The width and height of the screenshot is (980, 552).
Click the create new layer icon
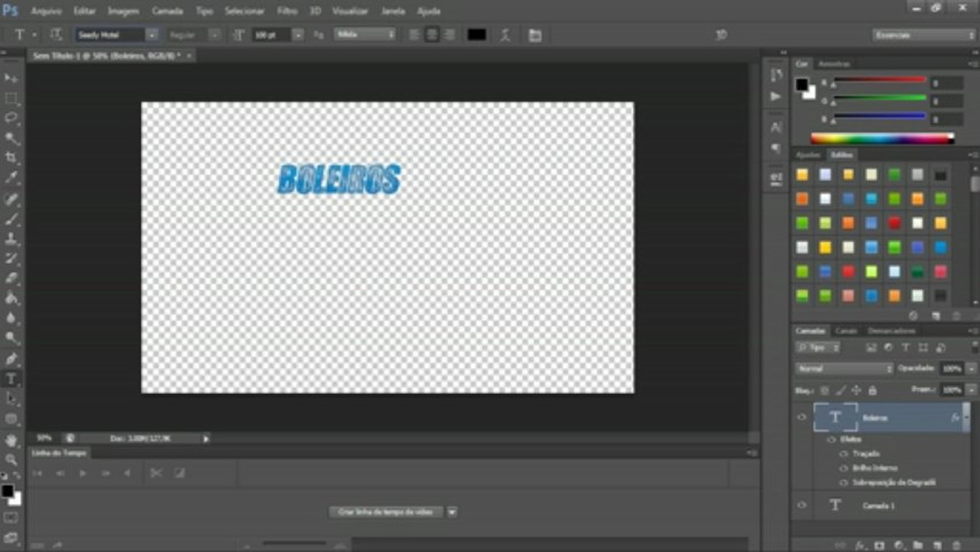pyautogui.click(x=936, y=545)
